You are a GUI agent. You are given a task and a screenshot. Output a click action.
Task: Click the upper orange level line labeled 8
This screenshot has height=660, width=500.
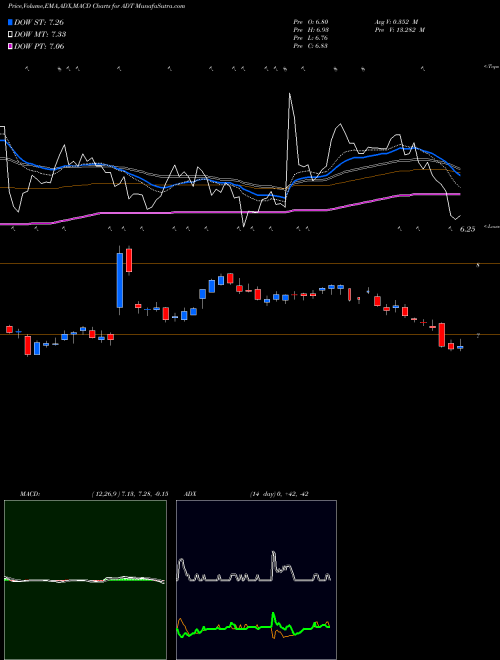[250, 263]
